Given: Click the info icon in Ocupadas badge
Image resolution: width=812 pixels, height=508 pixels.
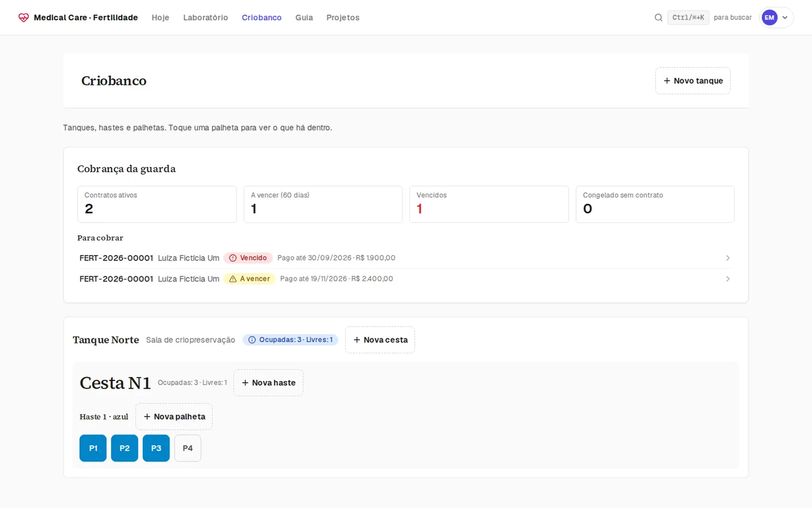Looking at the screenshot, I should 252,340.
